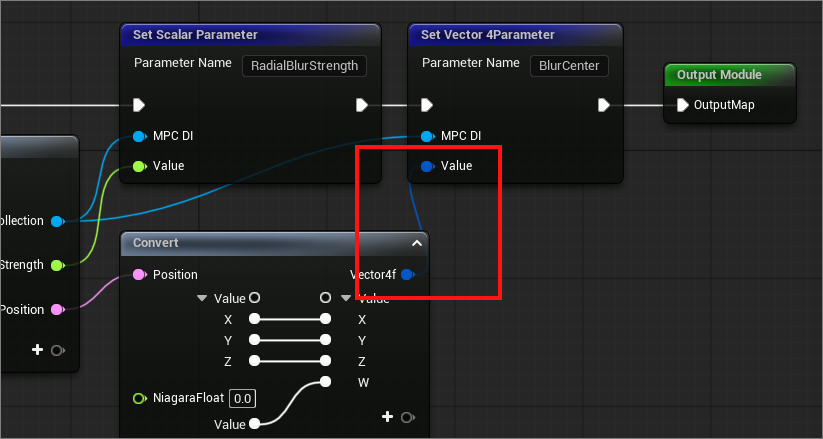The height and width of the screenshot is (439, 823).
Task: Click the Set Vector 4Parameter exec output pin
Action: pos(604,105)
